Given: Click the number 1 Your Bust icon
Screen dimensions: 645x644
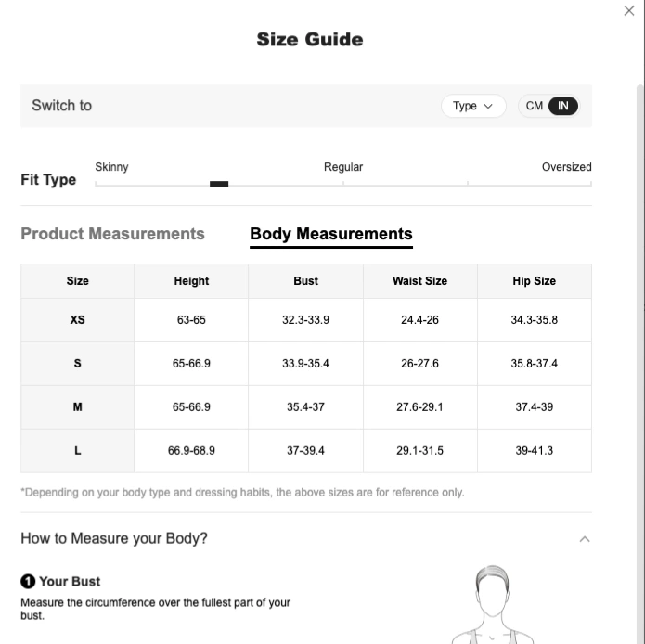Looking at the screenshot, I should click(28, 581).
